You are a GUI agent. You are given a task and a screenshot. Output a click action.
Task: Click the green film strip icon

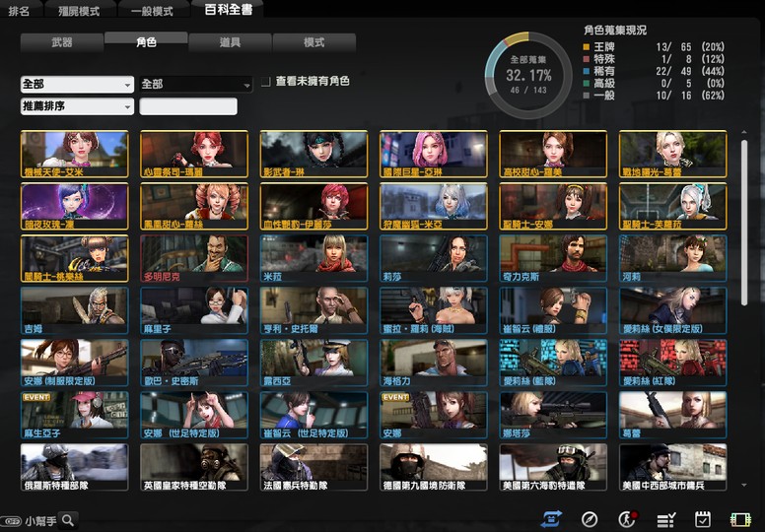point(740,519)
